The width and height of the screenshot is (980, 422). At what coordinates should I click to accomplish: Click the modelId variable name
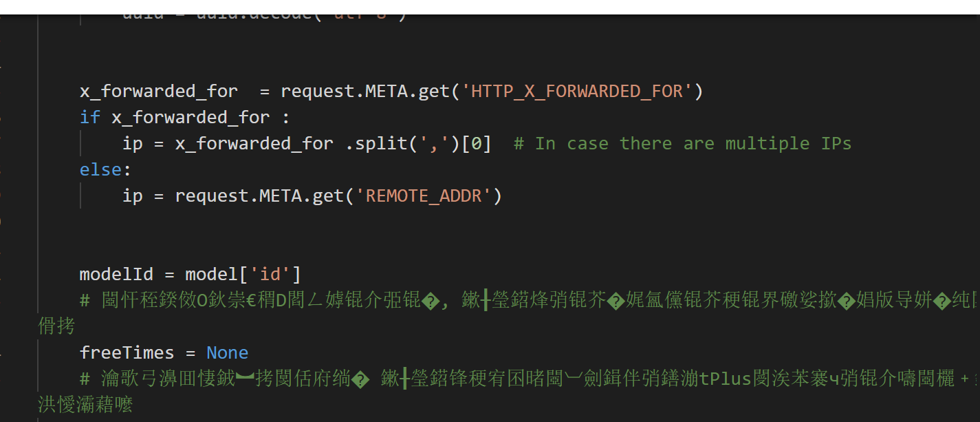(116, 274)
